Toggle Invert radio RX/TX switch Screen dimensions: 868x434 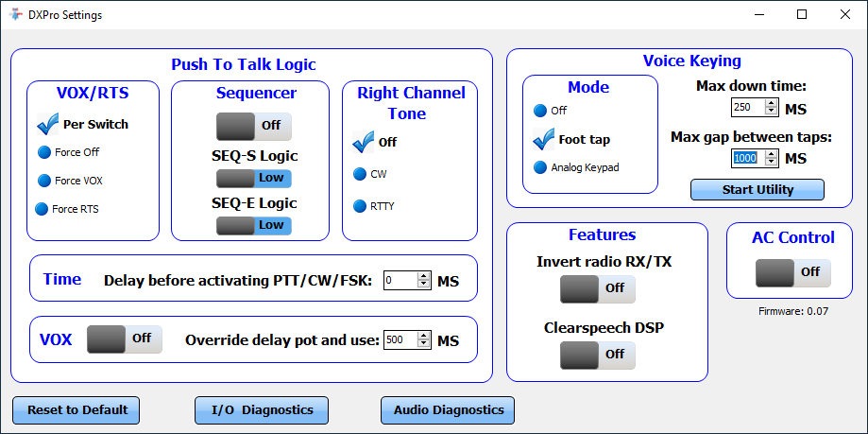point(598,288)
